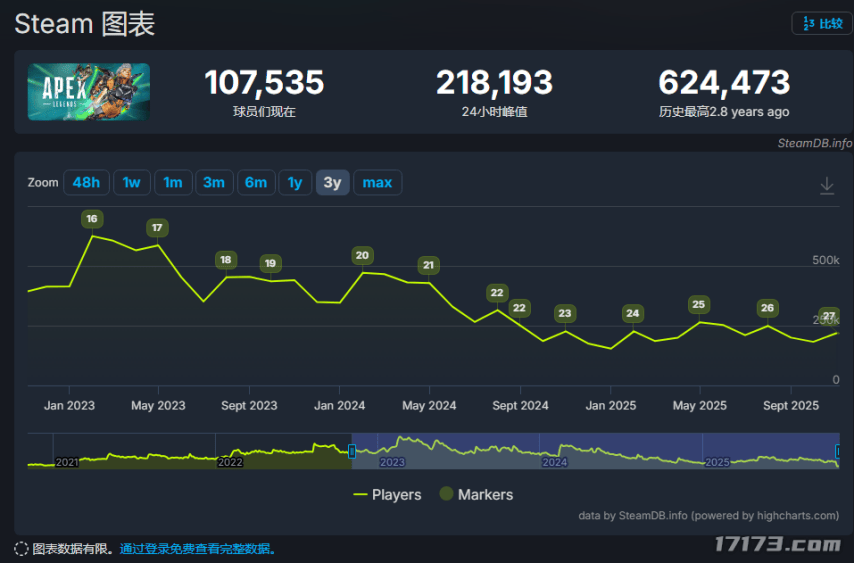Click the SteamDB.info credit above chart
Viewport: 854px width, 563px height.
[814, 143]
